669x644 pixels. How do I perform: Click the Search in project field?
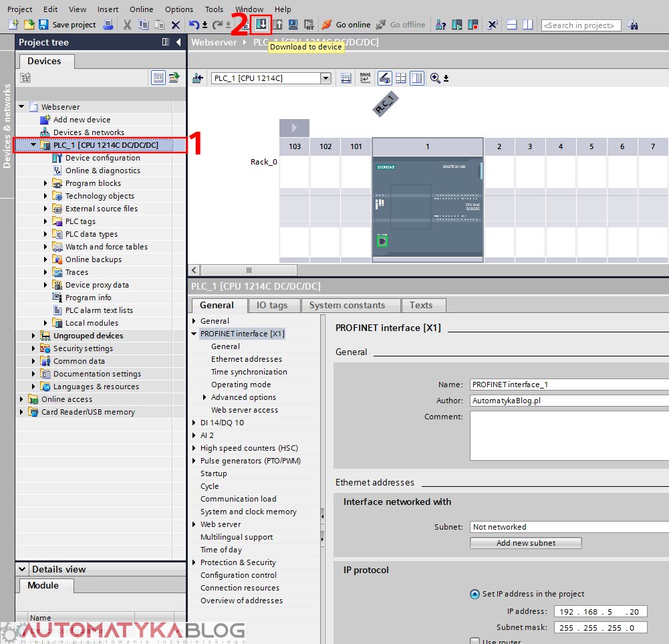581,25
